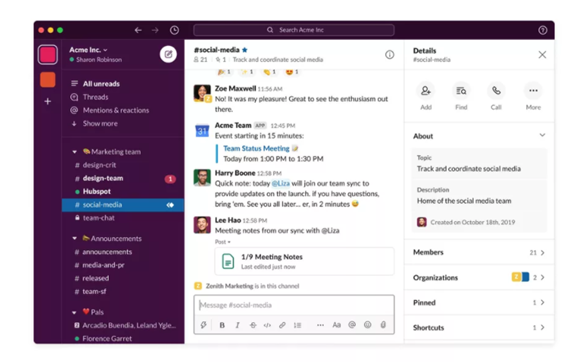Open the Acme Inc. workspace dropdown

click(x=88, y=50)
